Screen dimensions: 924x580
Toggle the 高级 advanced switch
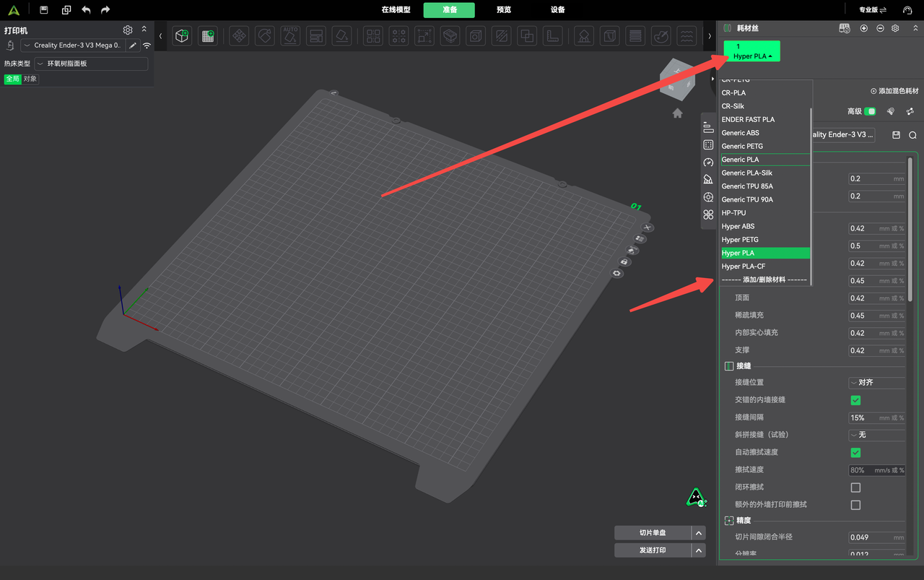click(x=871, y=111)
